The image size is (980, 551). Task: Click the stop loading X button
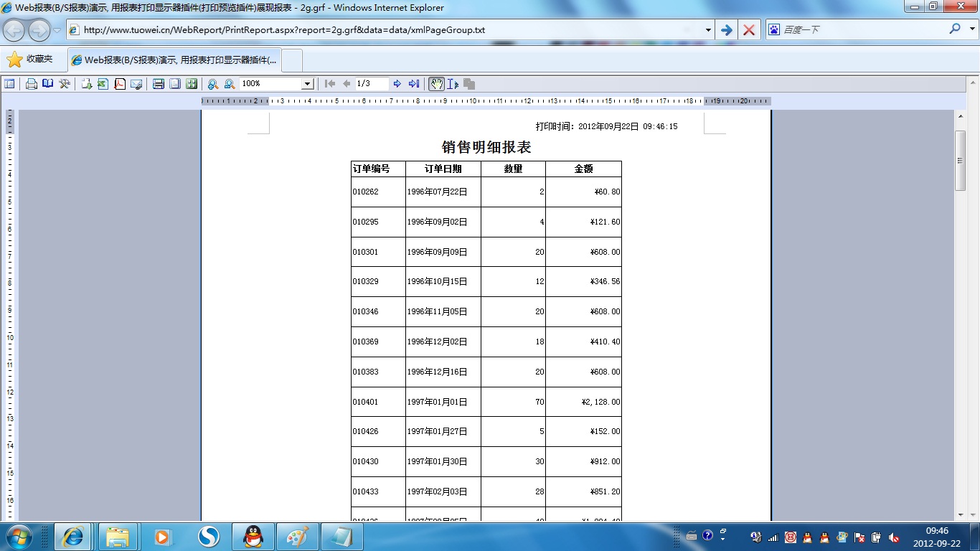coord(749,30)
